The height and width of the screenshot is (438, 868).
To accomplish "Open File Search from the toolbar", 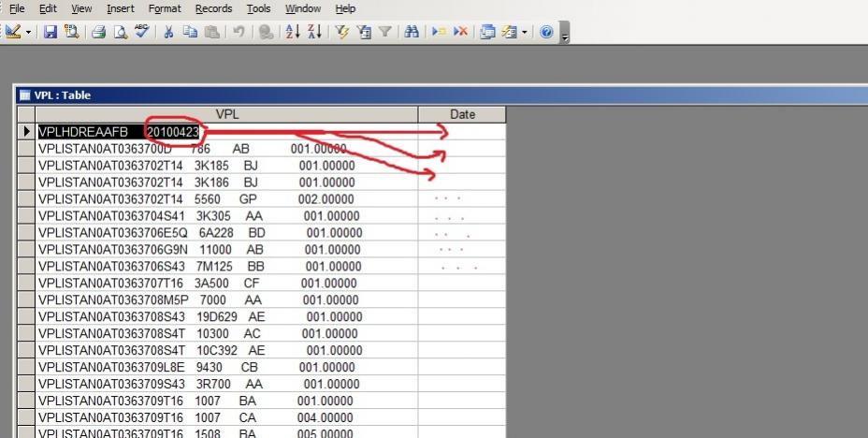I will pos(71,32).
